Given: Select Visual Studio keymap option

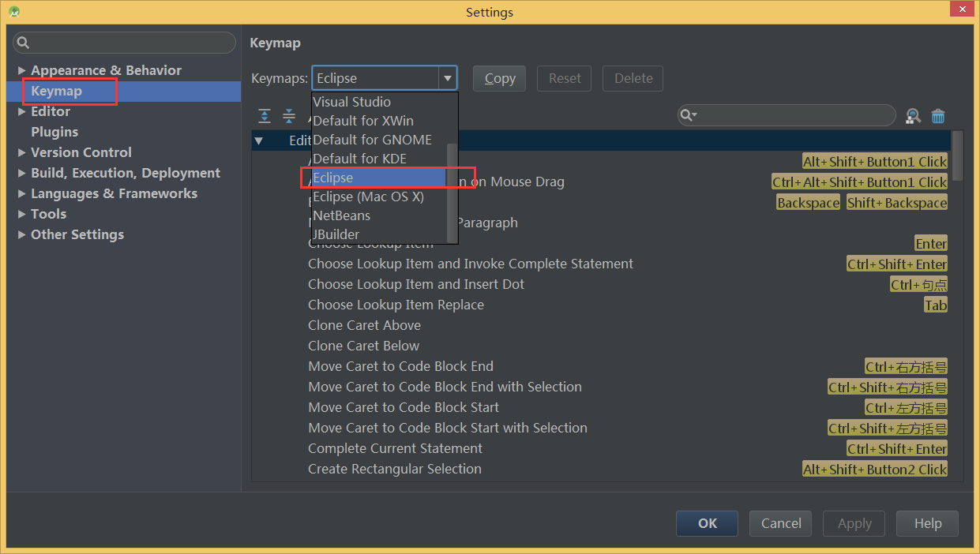Looking at the screenshot, I should (x=379, y=102).
